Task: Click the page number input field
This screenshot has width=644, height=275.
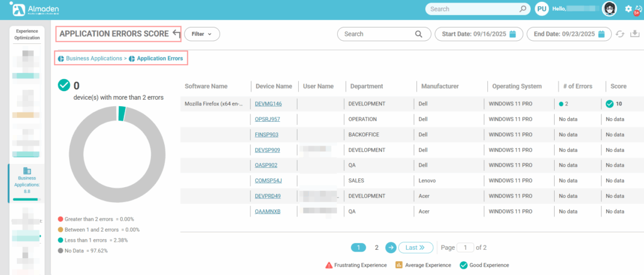Action: [465, 247]
